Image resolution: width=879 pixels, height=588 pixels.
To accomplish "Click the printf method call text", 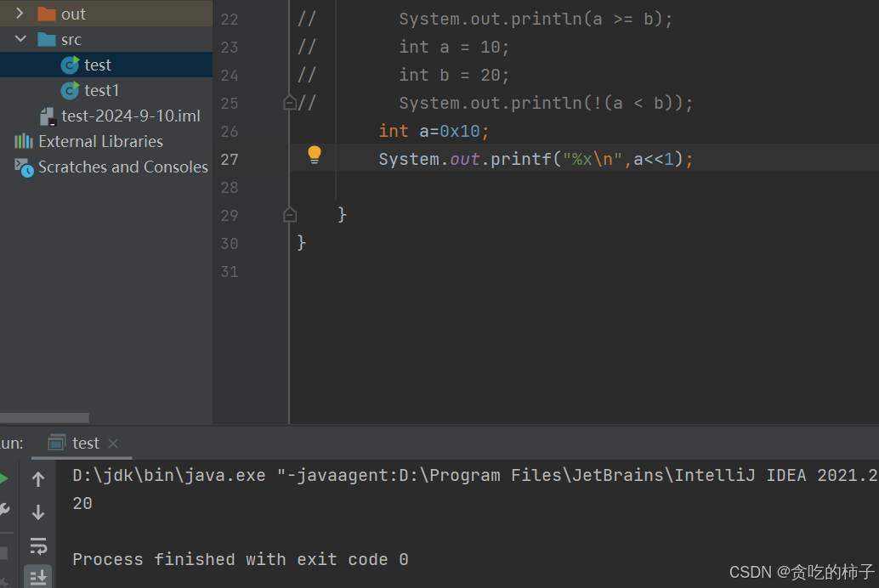I will click(521, 159).
